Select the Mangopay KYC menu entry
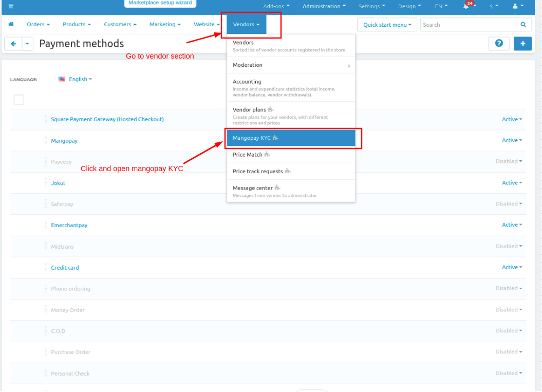 coord(291,138)
